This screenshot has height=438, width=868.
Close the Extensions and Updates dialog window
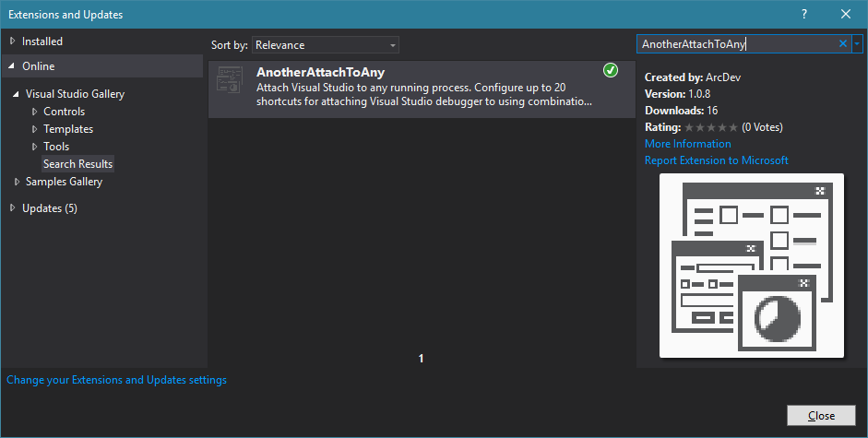coord(846,15)
